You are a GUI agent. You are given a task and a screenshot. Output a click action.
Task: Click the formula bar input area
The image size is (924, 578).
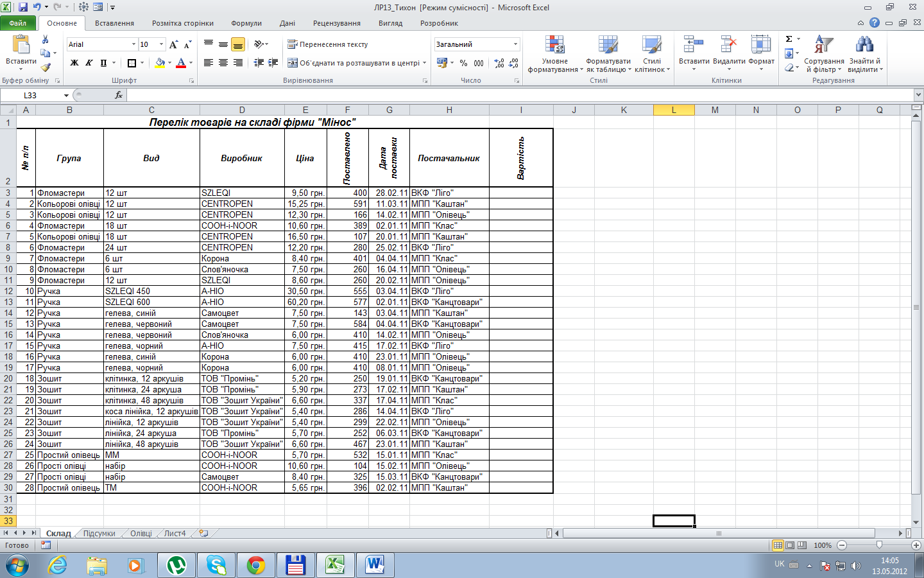(x=519, y=95)
